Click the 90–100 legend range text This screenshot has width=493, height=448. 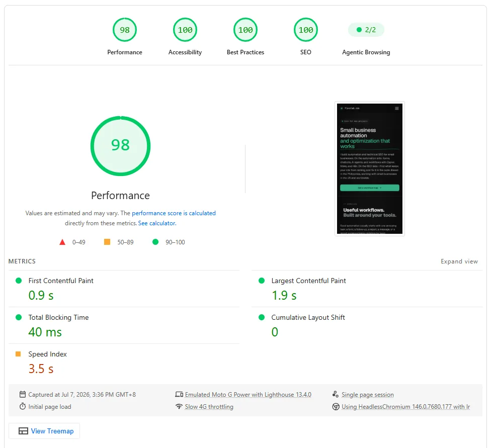(x=175, y=242)
